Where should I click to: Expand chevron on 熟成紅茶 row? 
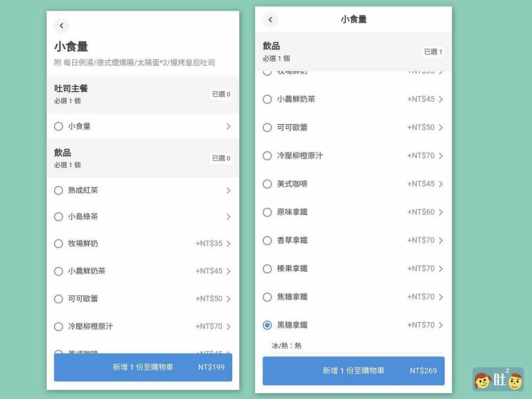(x=228, y=190)
